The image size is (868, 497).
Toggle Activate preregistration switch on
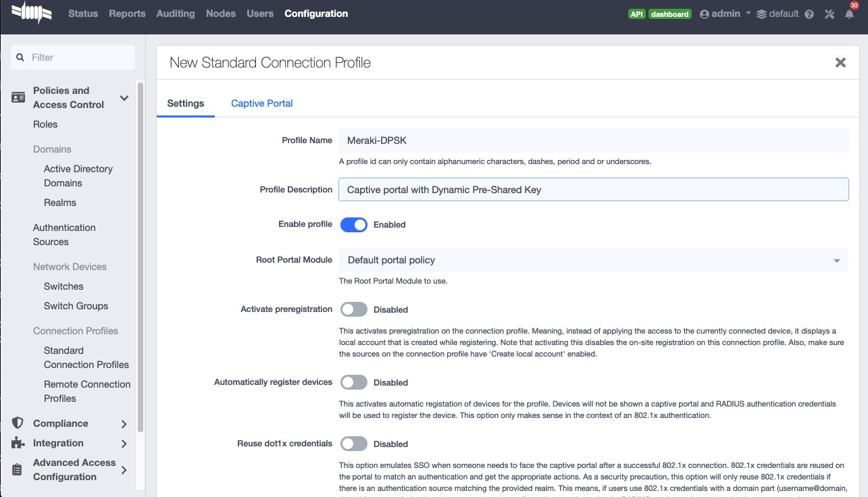[353, 309]
